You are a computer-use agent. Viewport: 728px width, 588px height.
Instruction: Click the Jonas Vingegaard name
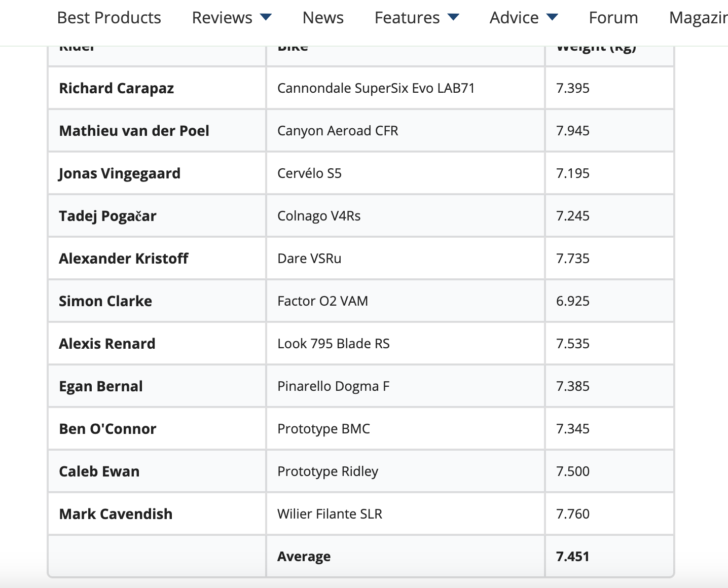[x=120, y=173]
